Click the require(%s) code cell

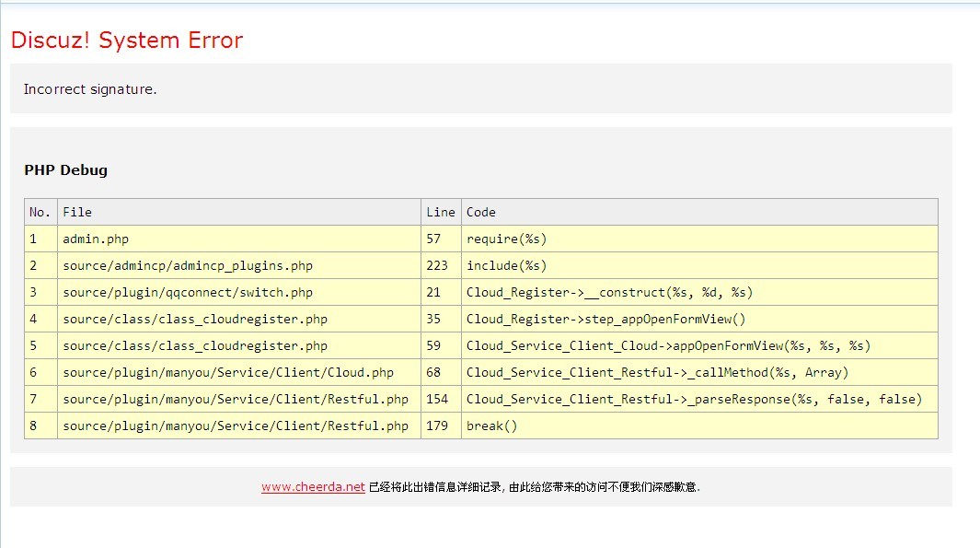[x=506, y=239]
